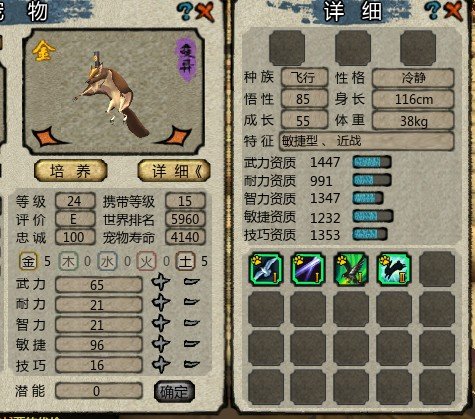Image resolution: width=475 pixels, height=419 pixels.
Task: Show previous pet with left orange arrow
Action: click(47, 136)
